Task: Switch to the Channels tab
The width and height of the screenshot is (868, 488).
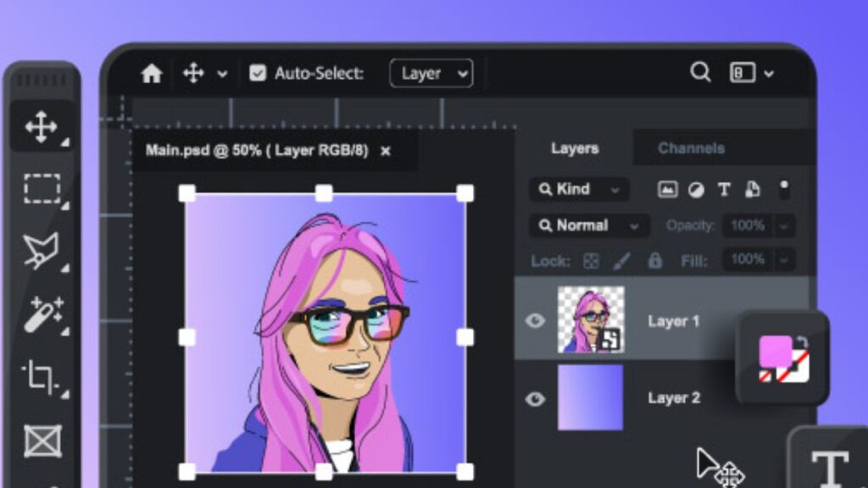Action: [x=691, y=148]
